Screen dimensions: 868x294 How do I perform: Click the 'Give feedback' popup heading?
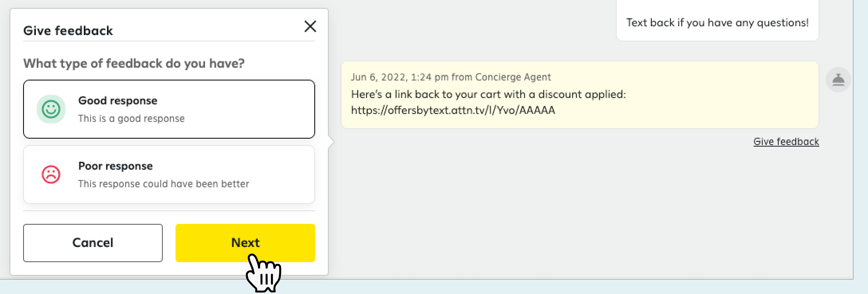click(x=68, y=31)
